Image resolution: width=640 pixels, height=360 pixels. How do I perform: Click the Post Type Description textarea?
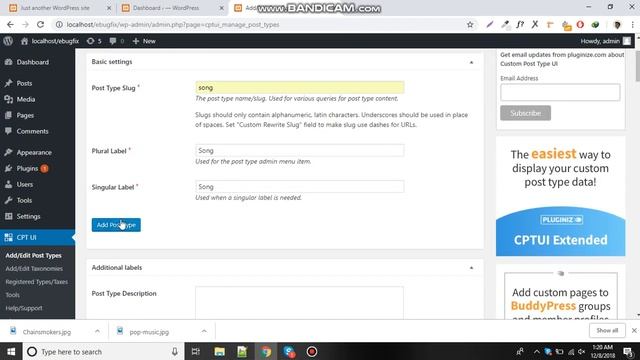pos(300,303)
